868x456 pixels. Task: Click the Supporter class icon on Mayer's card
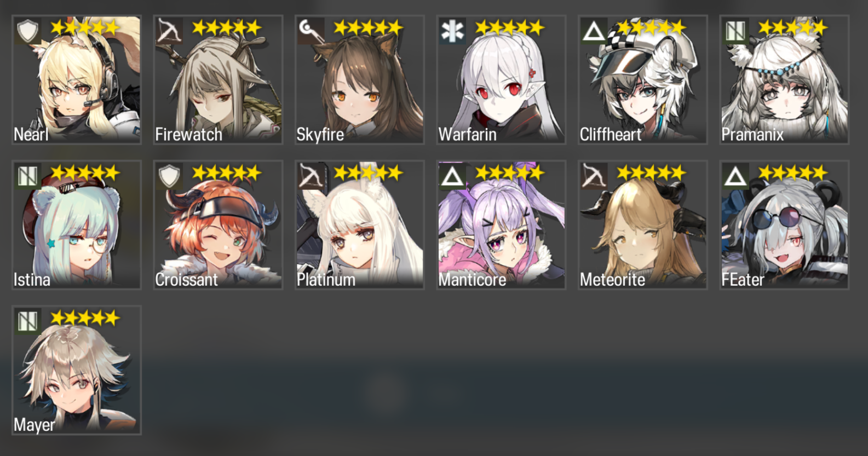click(x=27, y=321)
